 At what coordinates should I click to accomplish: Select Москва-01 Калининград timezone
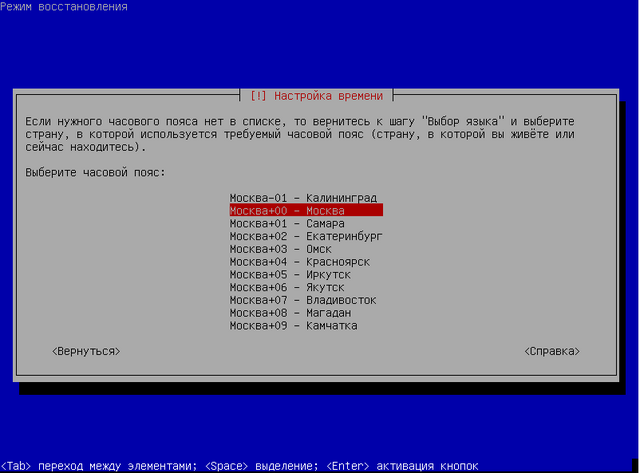click(303, 198)
